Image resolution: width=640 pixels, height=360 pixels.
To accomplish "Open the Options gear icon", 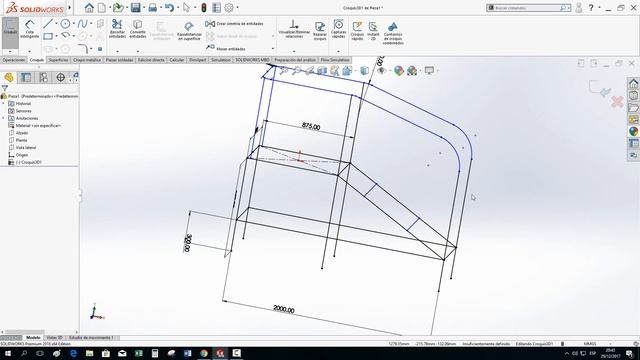I will click(x=229, y=7).
